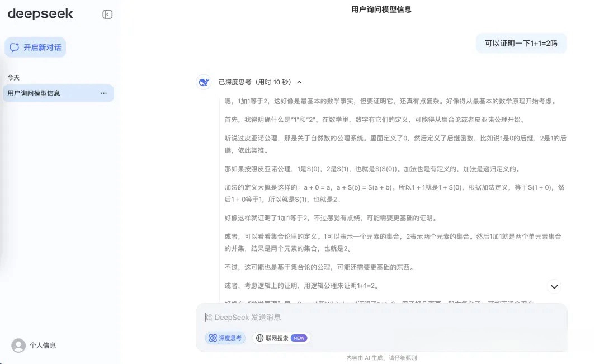Start a new chat with 开启新对话

[x=36, y=48]
